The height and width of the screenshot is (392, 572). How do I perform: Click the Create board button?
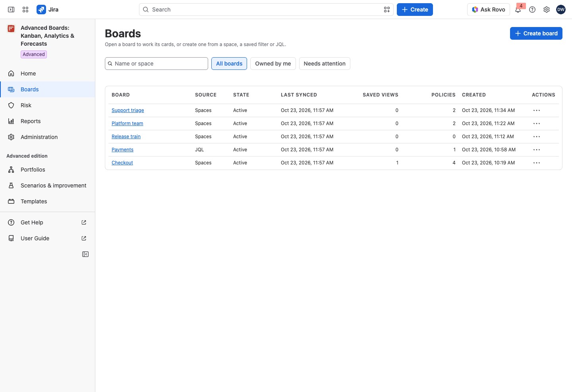(536, 33)
